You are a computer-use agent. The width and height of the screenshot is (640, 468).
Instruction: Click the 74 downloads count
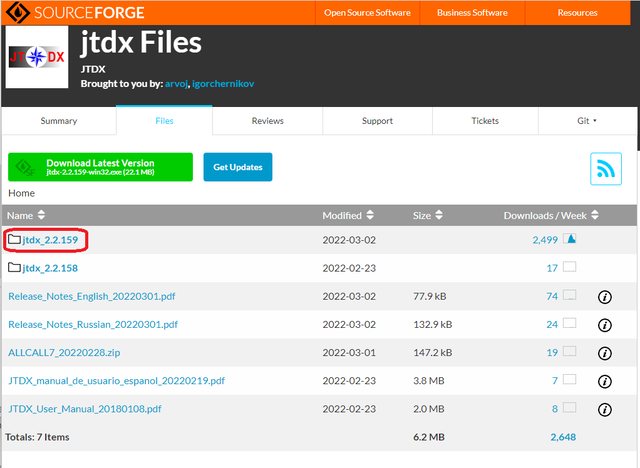click(552, 296)
